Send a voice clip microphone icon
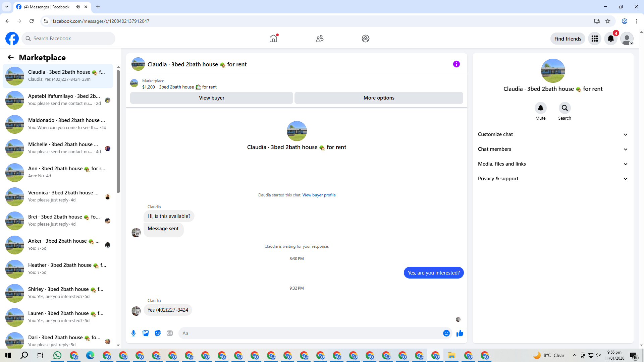The image size is (644, 362). (x=133, y=333)
